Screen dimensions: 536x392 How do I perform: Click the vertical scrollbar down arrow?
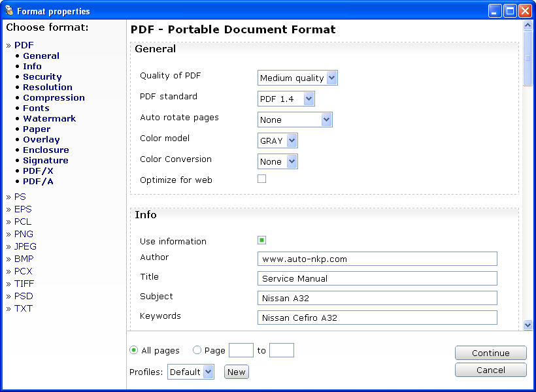click(x=528, y=325)
